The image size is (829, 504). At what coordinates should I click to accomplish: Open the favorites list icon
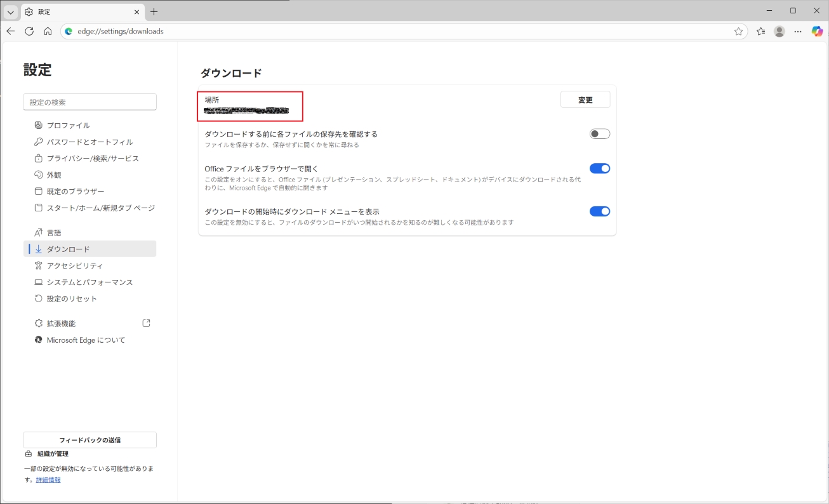pyautogui.click(x=760, y=31)
